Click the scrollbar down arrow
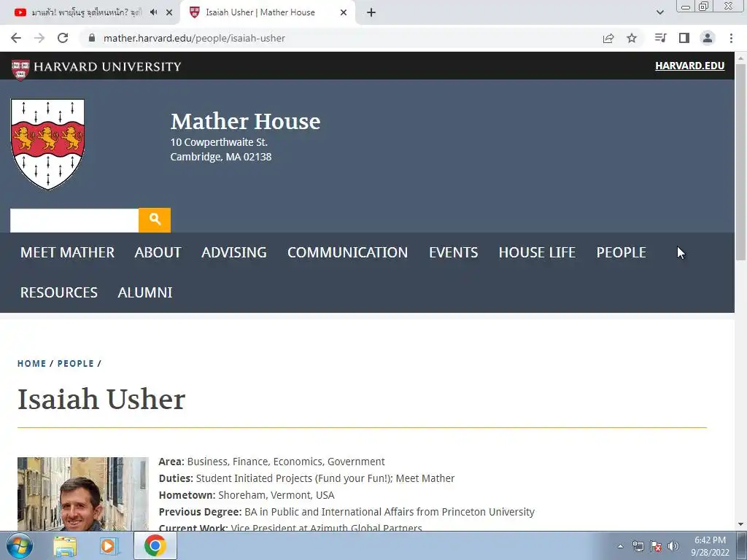Screen dimensions: 747x560 pyautogui.click(x=740, y=524)
